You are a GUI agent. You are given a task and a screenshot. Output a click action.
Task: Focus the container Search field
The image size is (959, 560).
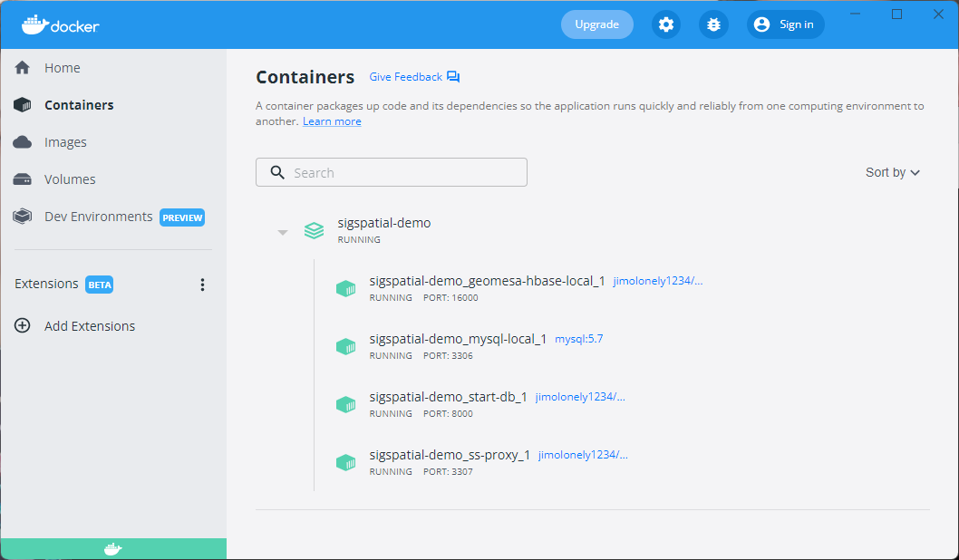pos(392,172)
